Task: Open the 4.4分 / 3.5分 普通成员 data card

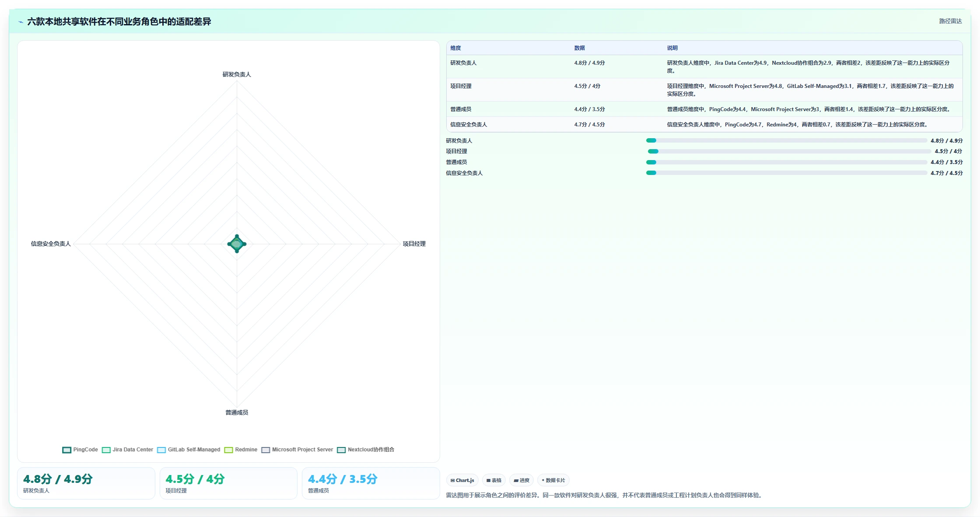Action: pyautogui.click(x=371, y=483)
